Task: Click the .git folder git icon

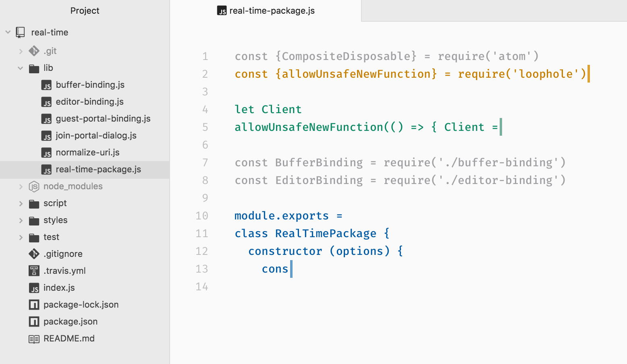Action: [x=34, y=51]
